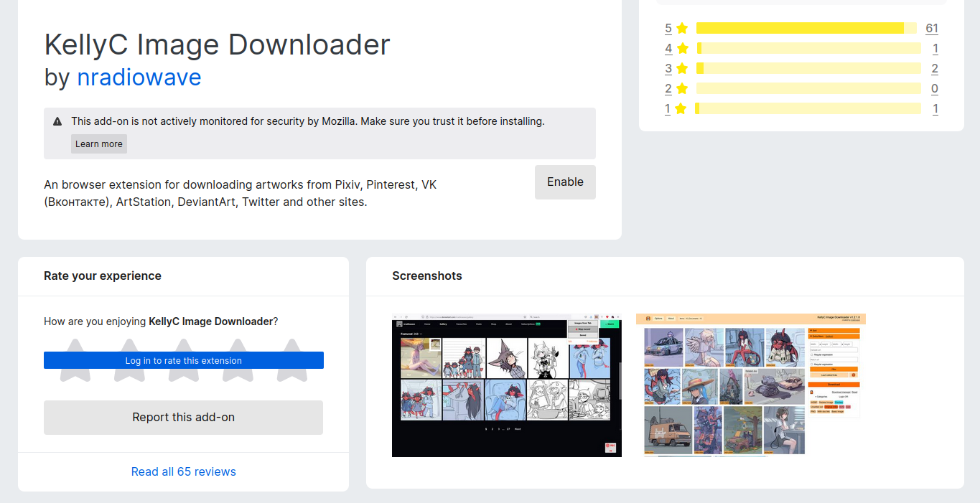The image size is (980, 503).
Task: Click the 'not actively monitored' security warning text
Action: [308, 121]
